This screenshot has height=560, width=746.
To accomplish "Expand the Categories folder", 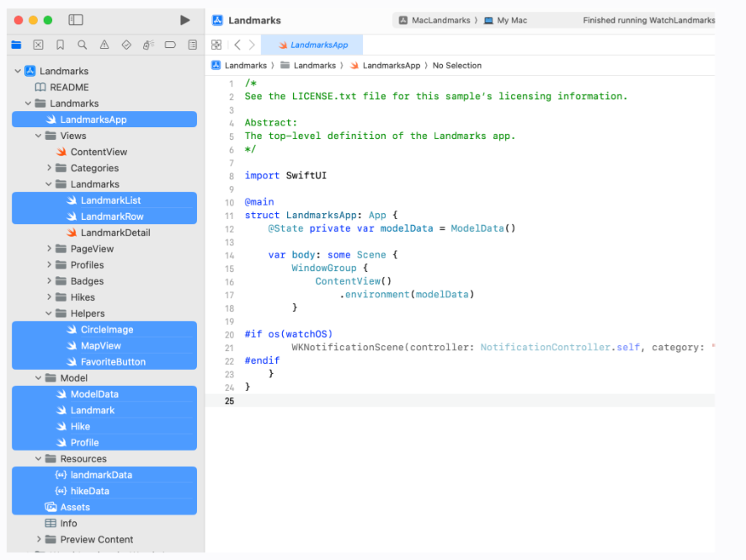I will point(49,168).
